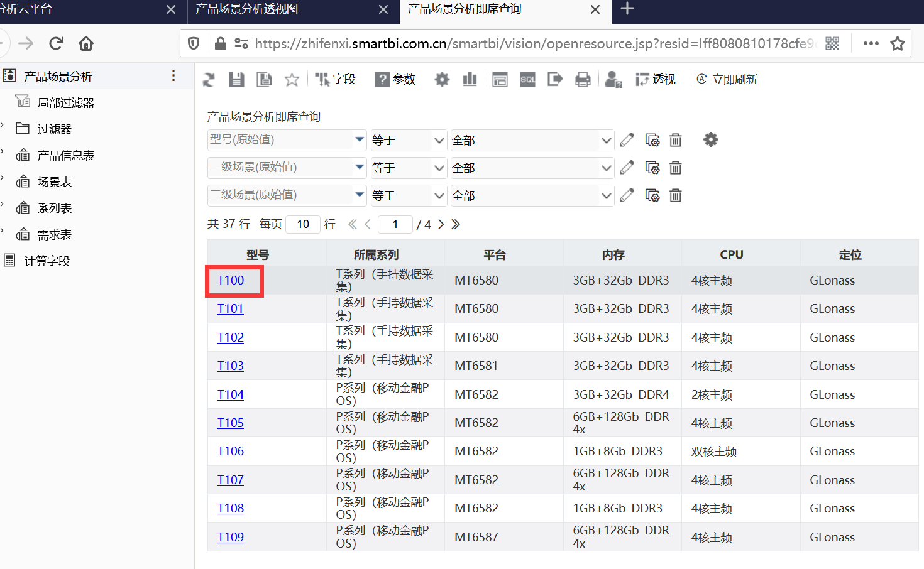The image size is (924, 569).
Task: Open the 二级场景(原始值) field dropdown
Action: tap(287, 195)
